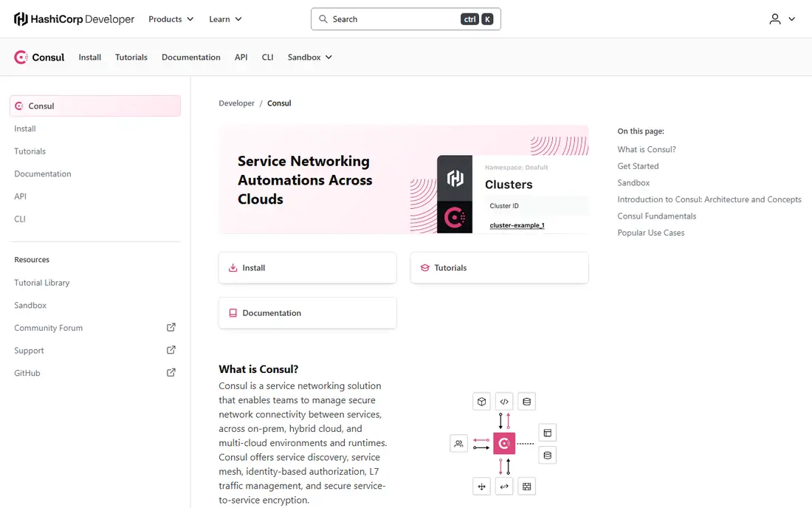Image resolution: width=812 pixels, height=508 pixels.
Task: Open CLI in the top product nav
Action: point(267,57)
